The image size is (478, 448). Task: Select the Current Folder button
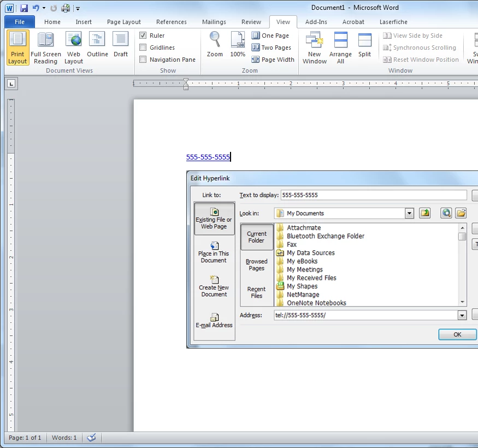(257, 237)
